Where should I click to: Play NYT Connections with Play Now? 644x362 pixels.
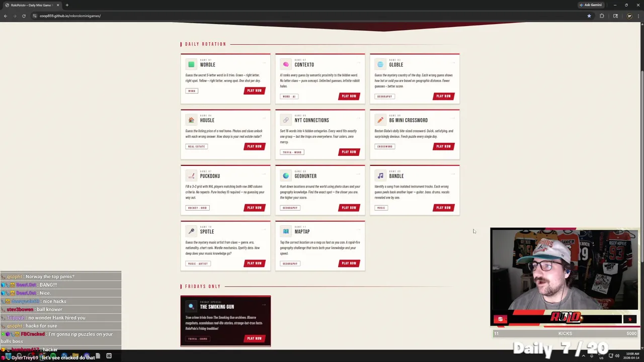pyautogui.click(x=349, y=152)
